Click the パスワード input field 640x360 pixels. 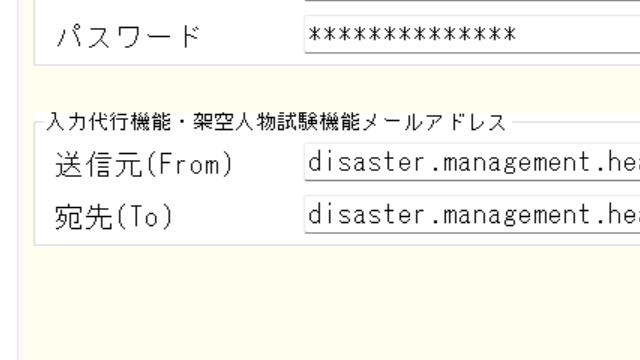click(x=472, y=35)
